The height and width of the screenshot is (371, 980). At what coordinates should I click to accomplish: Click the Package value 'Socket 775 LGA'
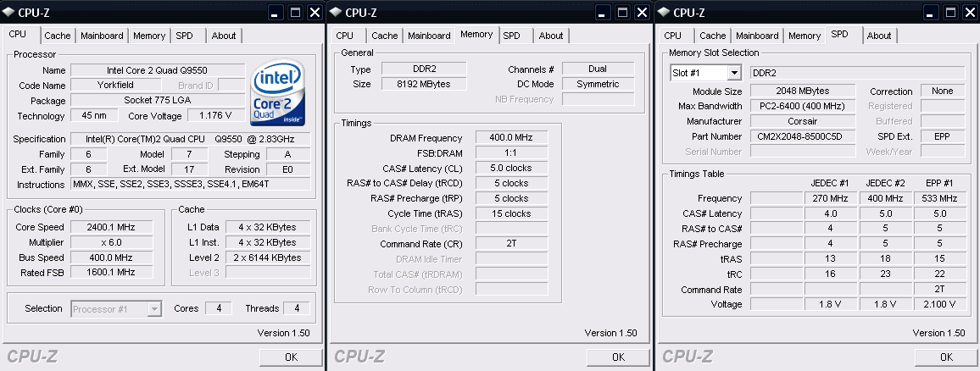click(159, 101)
